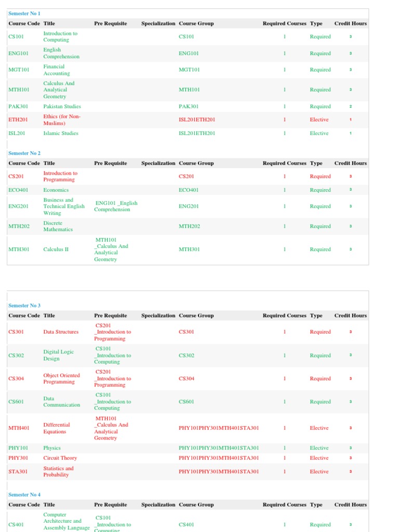Click ENG101 English Comprehension prerequisite text
The width and height of the screenshot is (399, 532).
pos(116,206)
